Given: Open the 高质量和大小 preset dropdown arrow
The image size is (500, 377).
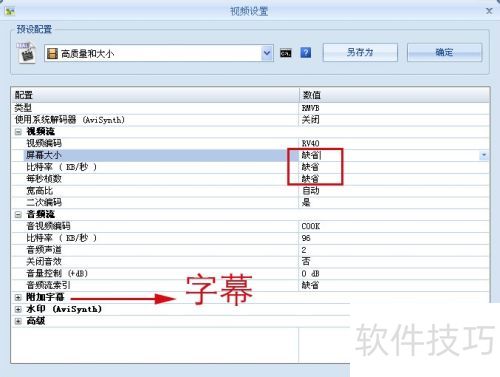Looking at the screenshot, I should (267, 53).
